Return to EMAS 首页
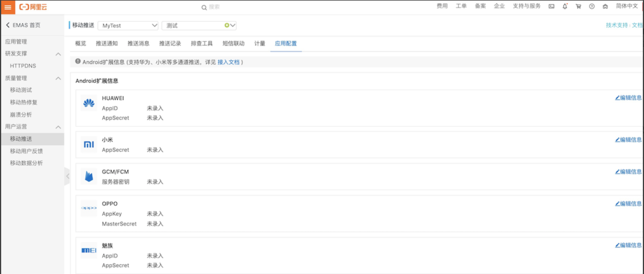 27,25
